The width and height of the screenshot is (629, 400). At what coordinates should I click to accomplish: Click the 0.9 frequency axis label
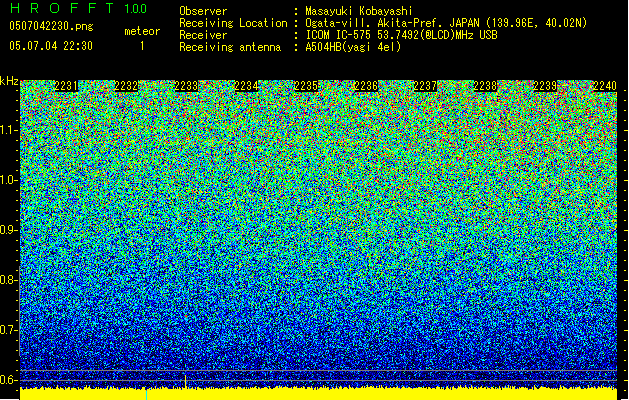(x=9, y=230)
